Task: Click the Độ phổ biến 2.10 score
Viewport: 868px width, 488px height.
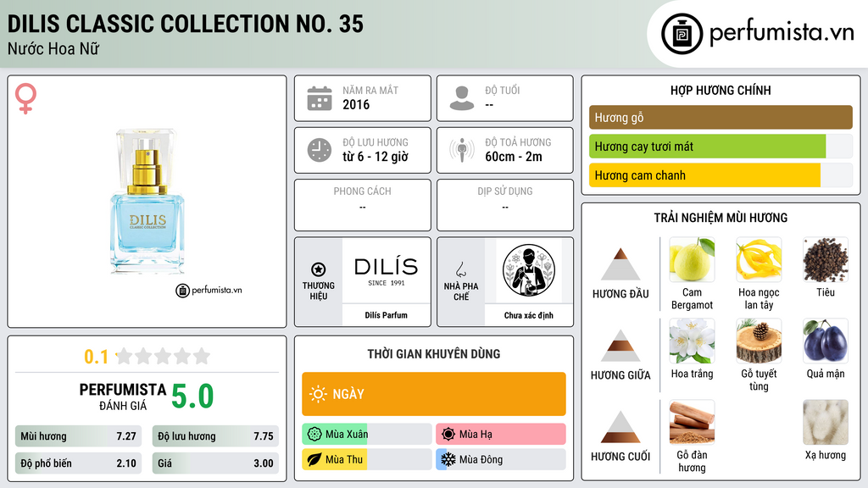Action: (78, 463)
